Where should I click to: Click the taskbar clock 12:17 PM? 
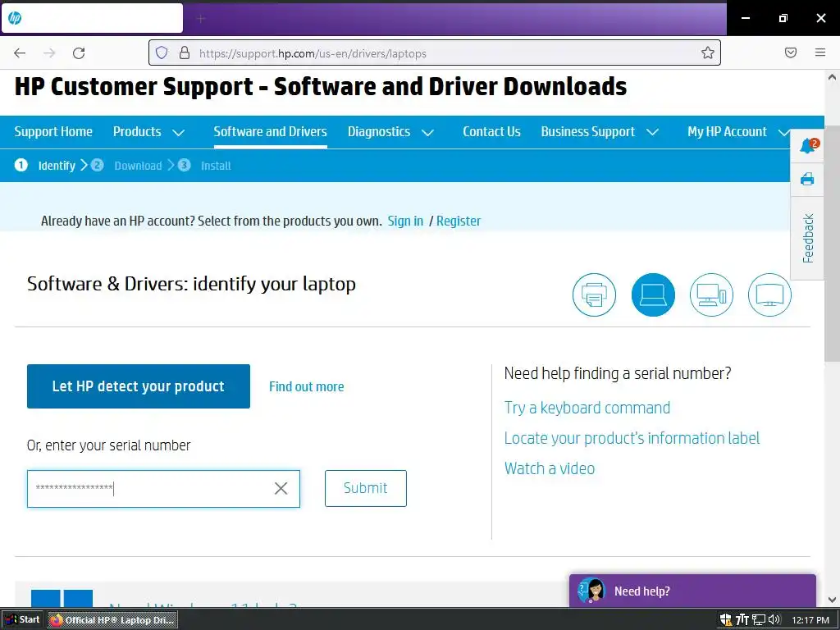click(x=810, y=620)
